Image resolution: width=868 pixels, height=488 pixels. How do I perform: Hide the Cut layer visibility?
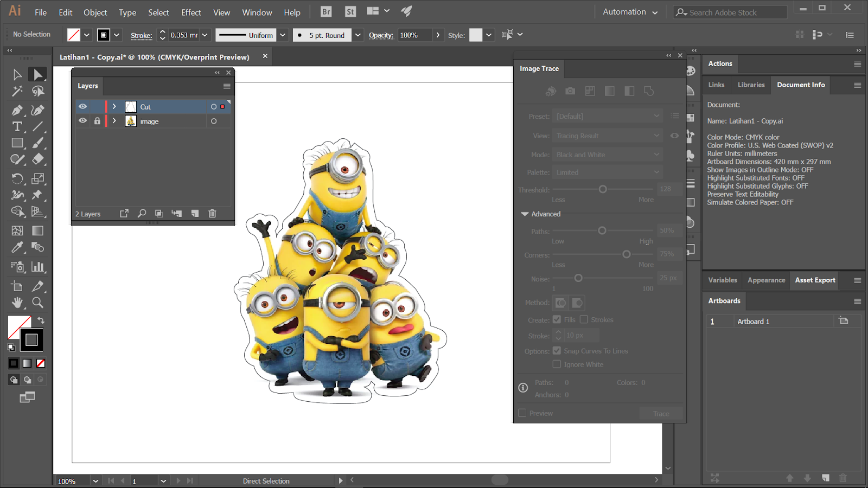click(x=82, y=107)
